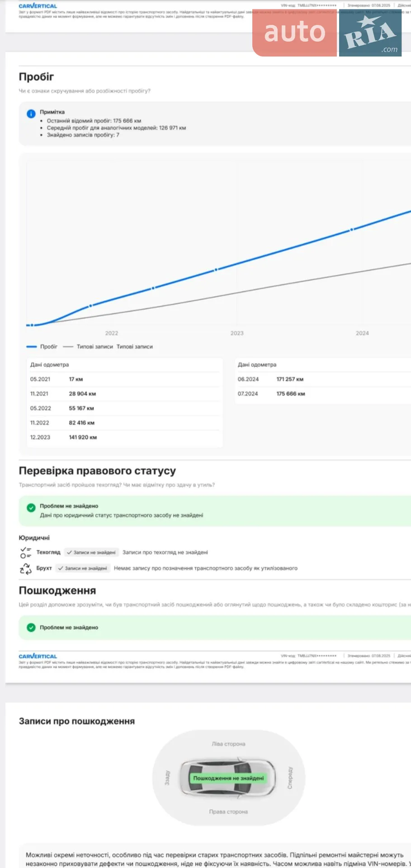Click the "Ззаду" label beside the car
Viewport: 411px width, 868px height.
[x=167, y=778]
